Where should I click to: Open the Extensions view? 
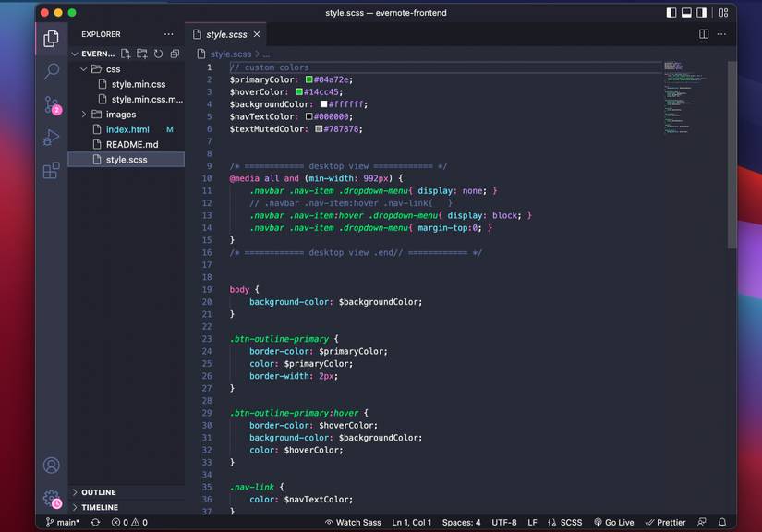(51, 171)
